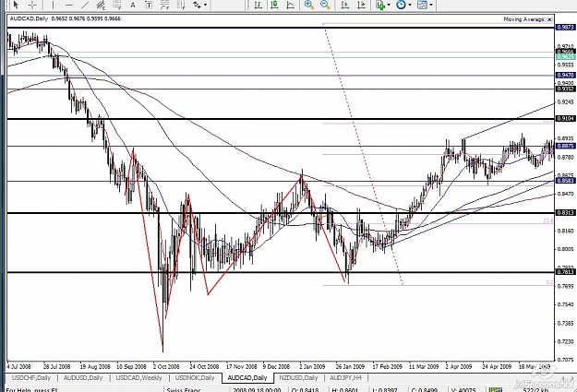This screenshot has height=392, width=577.
Task: Click the 24 Apr 2009 date label
Action: click(497, 366)
